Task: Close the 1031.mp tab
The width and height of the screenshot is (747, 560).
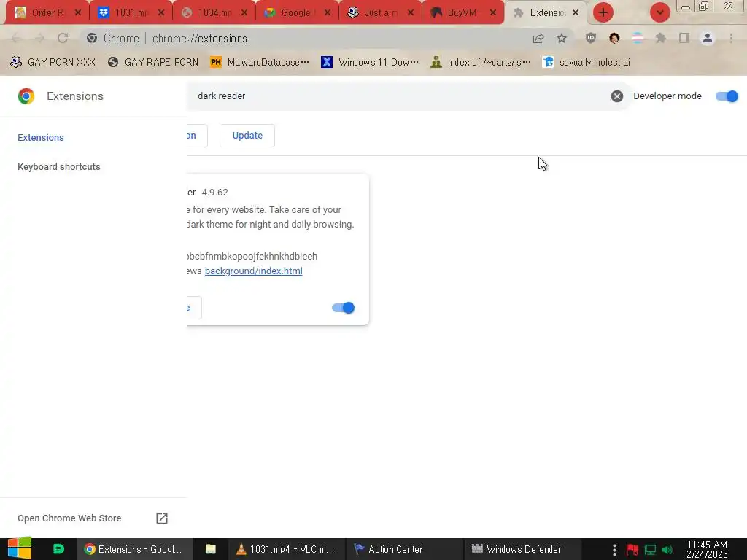Action: (x=161, y=13)
